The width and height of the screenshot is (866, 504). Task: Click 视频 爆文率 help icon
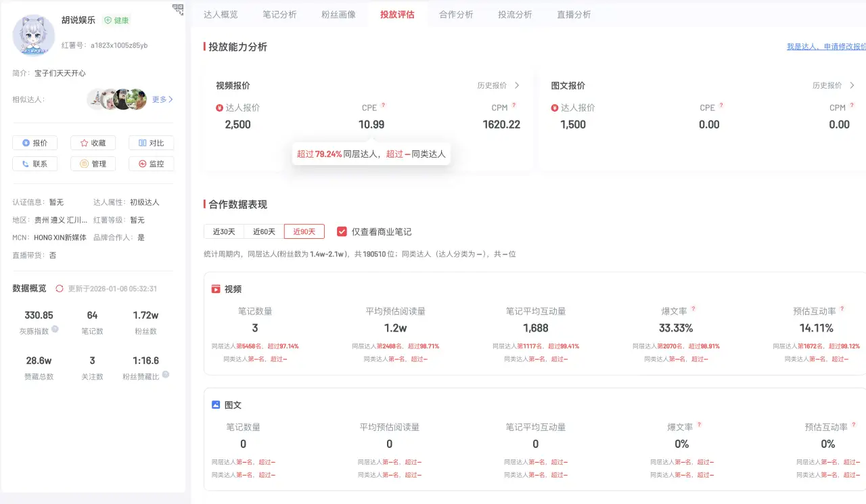[693, 309]
